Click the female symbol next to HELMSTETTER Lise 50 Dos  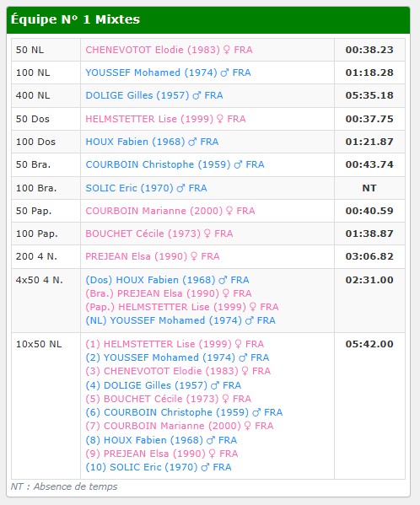tap(220, 119)
